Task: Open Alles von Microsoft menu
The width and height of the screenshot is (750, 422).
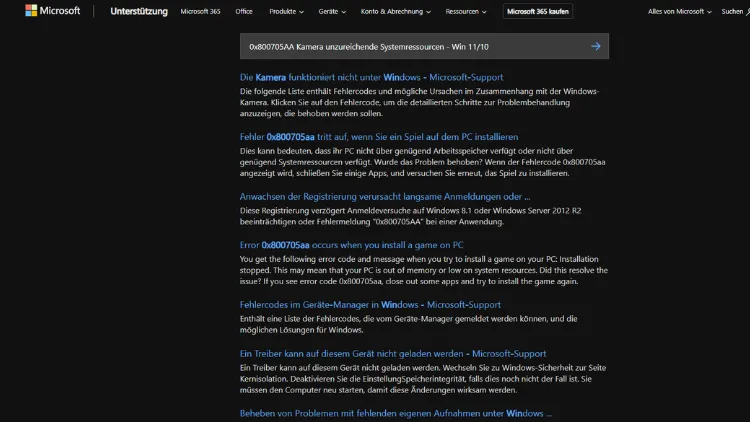Action: tap(679, 11)
